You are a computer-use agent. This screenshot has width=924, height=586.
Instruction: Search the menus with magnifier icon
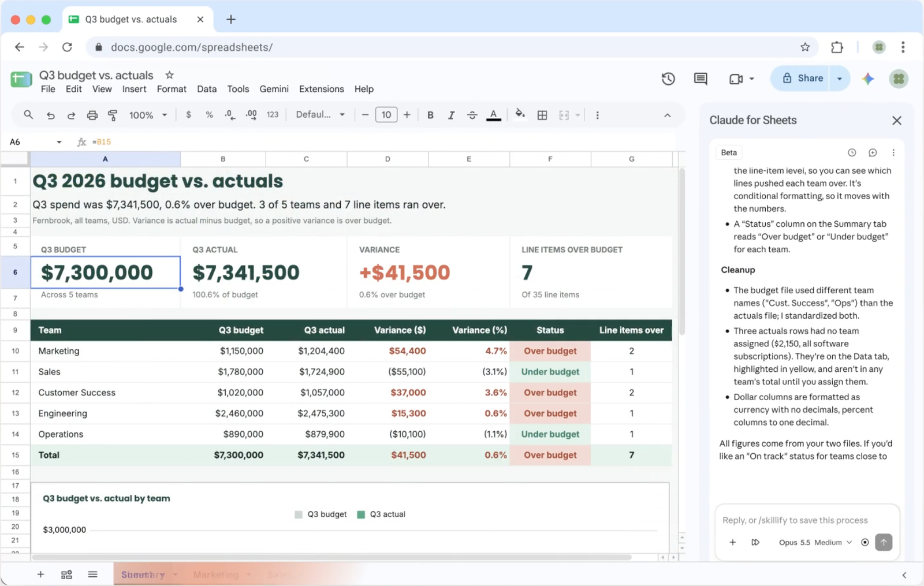tap(28, 115)
